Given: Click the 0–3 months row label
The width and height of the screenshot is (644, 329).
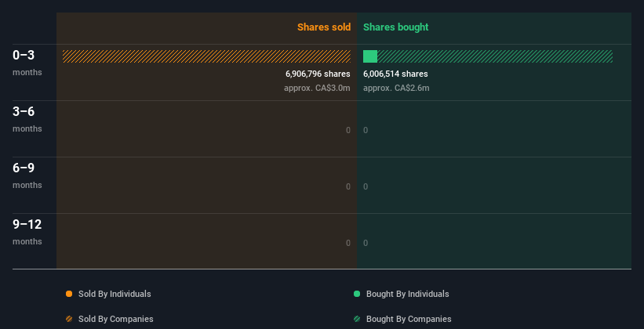Looking at the screenshot, I should pyautogui.click(x=27, y=63).
